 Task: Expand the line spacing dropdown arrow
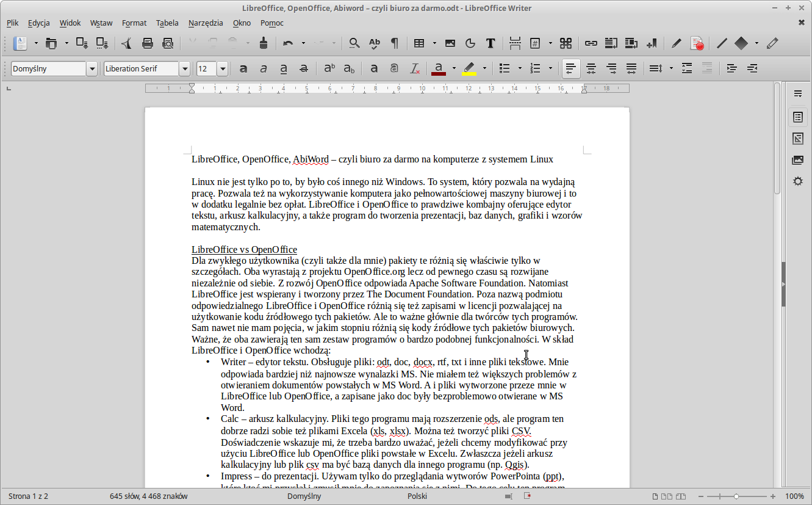point(671,68)
